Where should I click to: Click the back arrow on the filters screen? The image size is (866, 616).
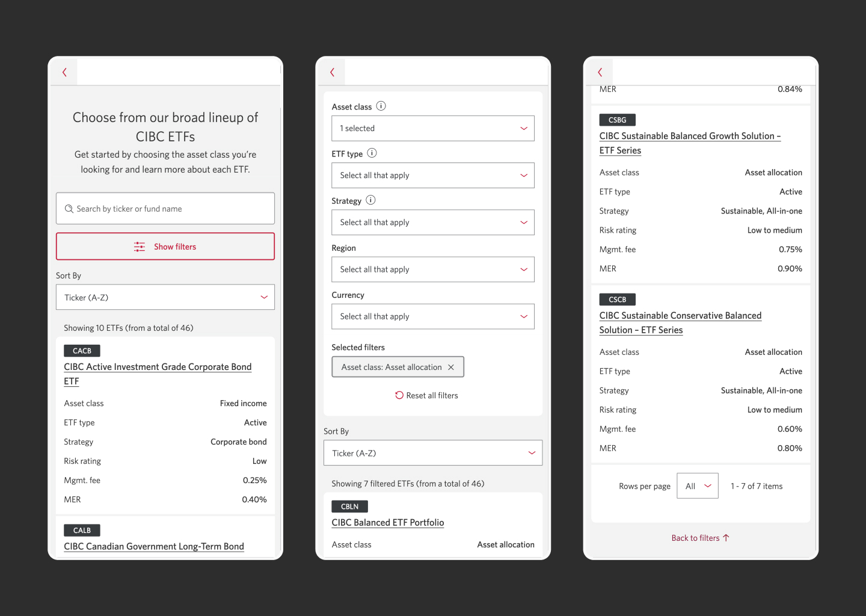click(x=332, y=72)
